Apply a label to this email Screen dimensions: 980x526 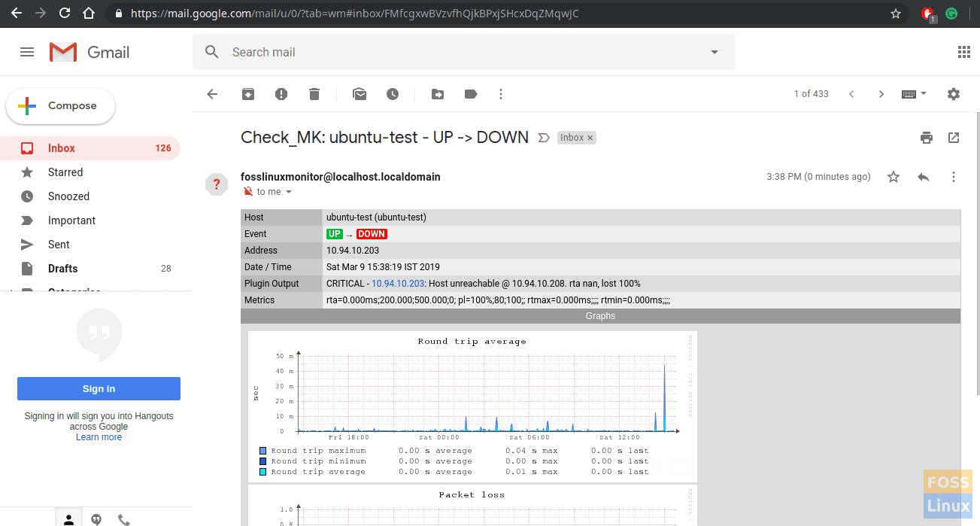(471, 94)
